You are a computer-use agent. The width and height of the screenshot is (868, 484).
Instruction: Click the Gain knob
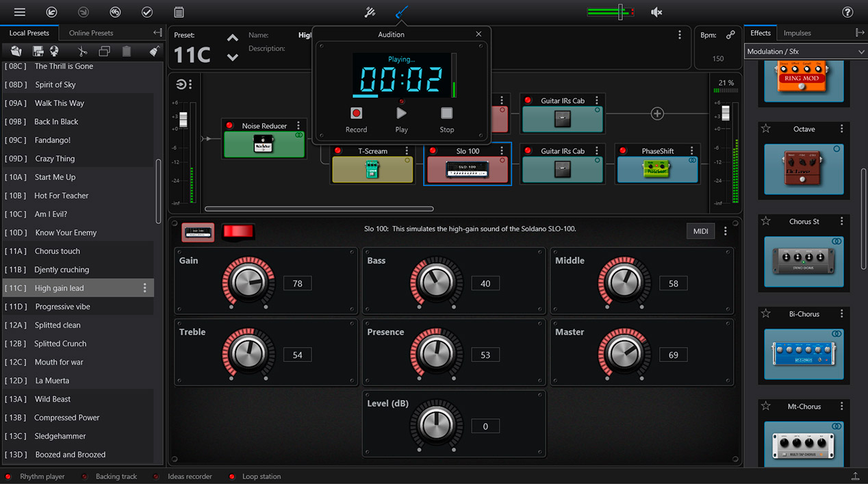tap(247, 283)
